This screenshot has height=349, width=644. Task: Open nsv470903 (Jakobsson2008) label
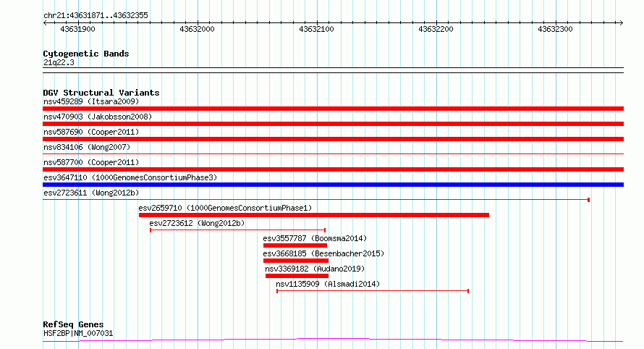point(98,117)
